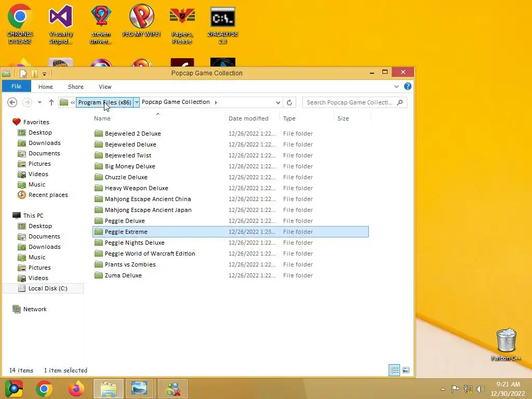Screen dimensions: 532x399
Task: Click the Properties quick access toolbar icon
Action: click(x=23, y=73)
